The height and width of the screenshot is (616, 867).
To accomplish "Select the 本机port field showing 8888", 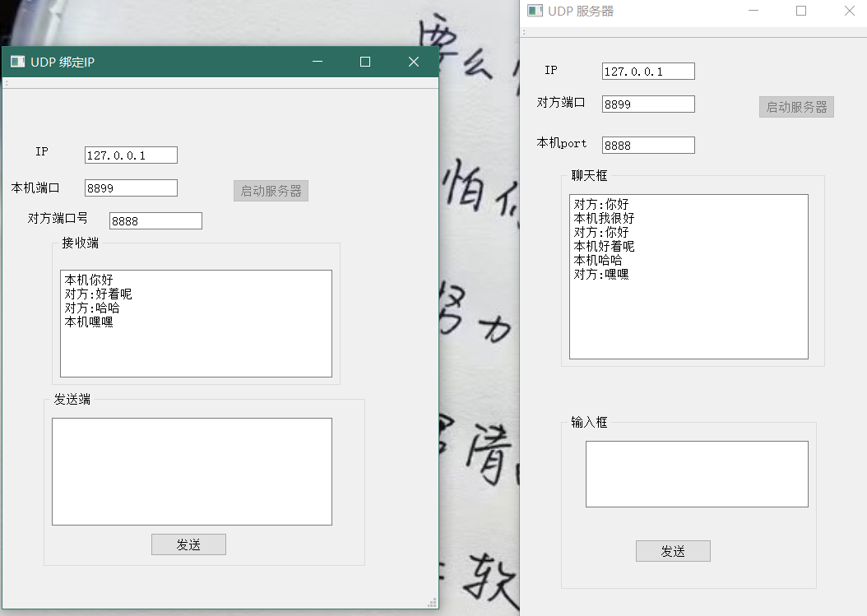I will [647, 144].
